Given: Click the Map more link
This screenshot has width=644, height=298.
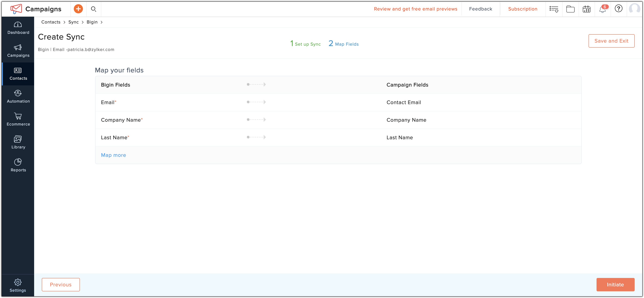Looking at the screenshot, I should (113, 155).
